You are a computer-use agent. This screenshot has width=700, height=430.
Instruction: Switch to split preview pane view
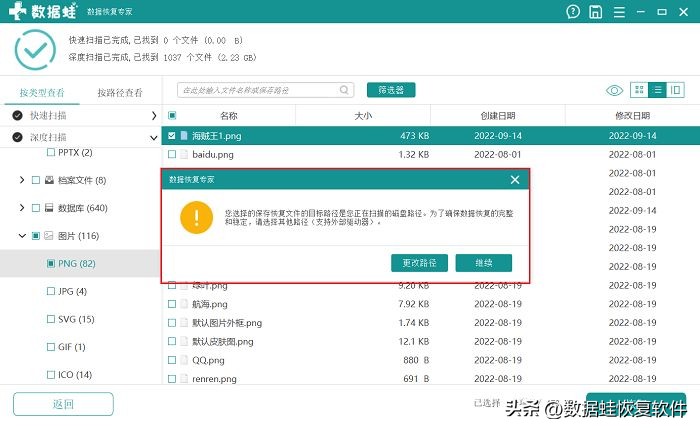pos(676,90)
